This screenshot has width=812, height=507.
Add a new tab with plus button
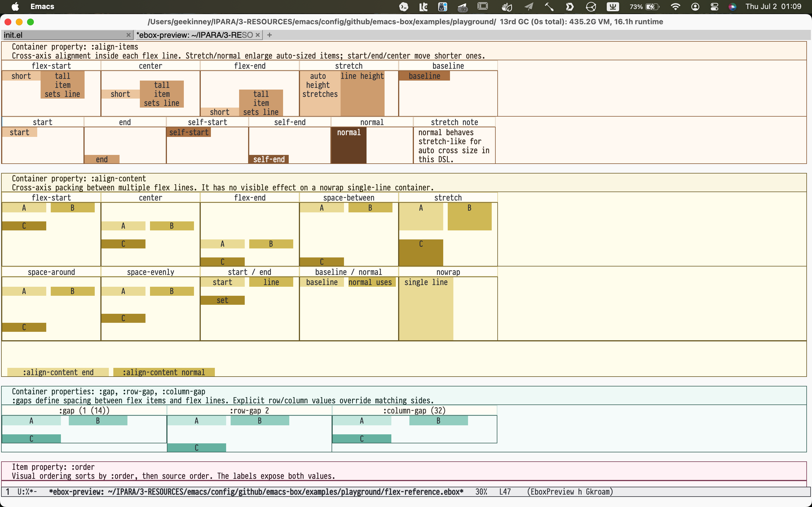click(x=270, y=35)
